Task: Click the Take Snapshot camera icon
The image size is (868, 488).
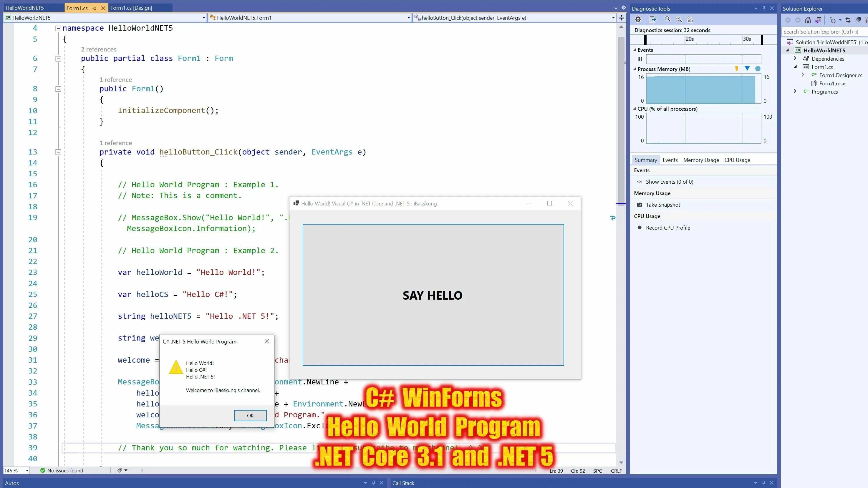Action: [x=640, y=205]
